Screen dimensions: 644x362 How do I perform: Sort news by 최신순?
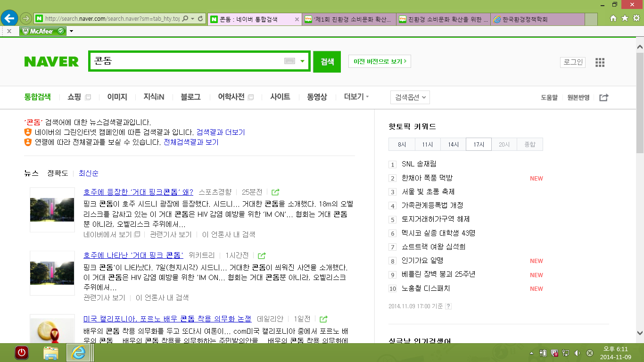(x=89, y=173)
